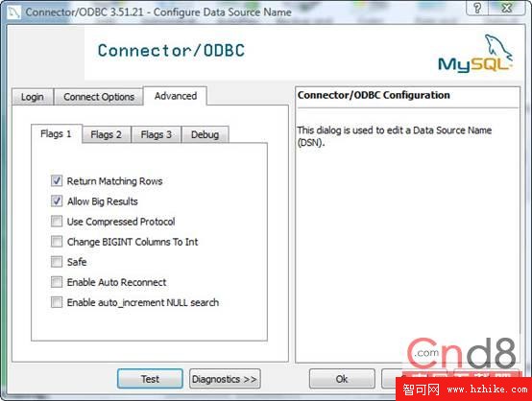Confirm with the Ok button
Viewport: 532px width, 401px height.
coord(342,379)
